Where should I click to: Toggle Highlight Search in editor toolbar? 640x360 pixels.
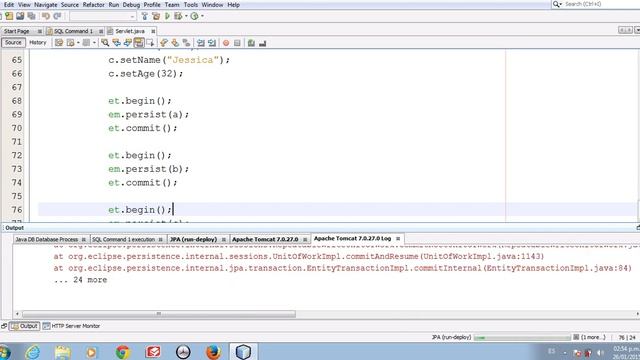(x=139, y=43)
